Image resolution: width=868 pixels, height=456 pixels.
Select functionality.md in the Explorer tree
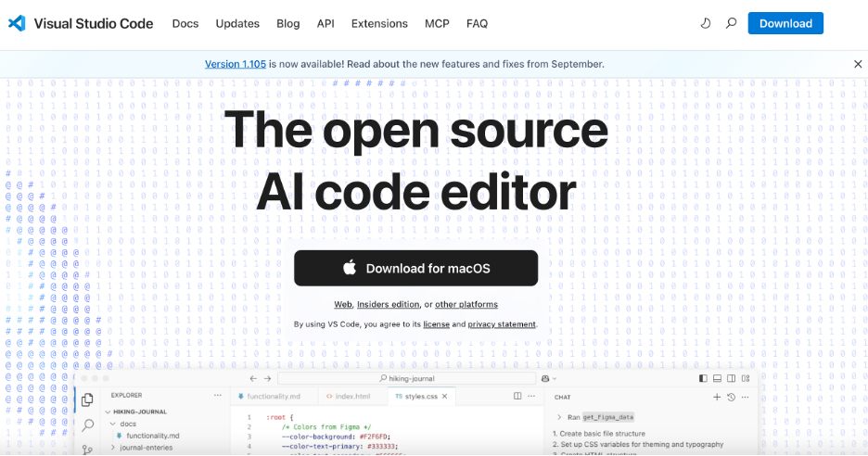[152, 436]
